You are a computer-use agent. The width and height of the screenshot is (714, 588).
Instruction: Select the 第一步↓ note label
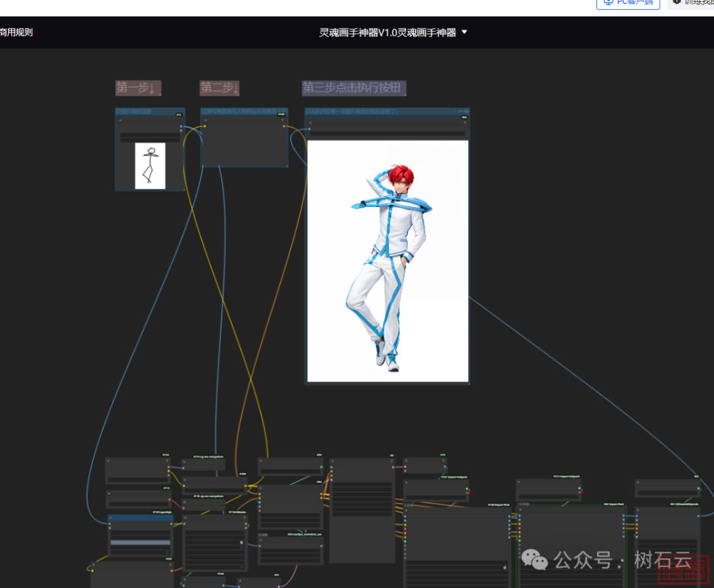138,87
